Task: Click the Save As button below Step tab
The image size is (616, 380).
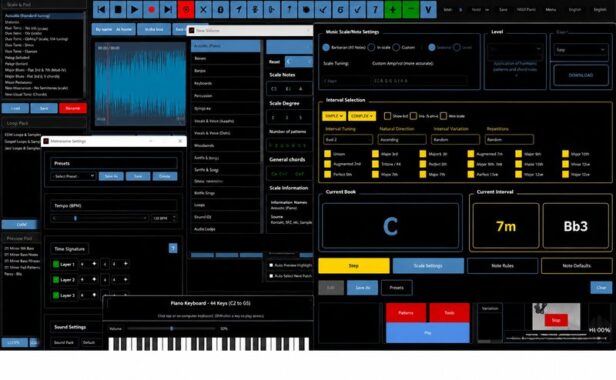Action: coord(362,288)
